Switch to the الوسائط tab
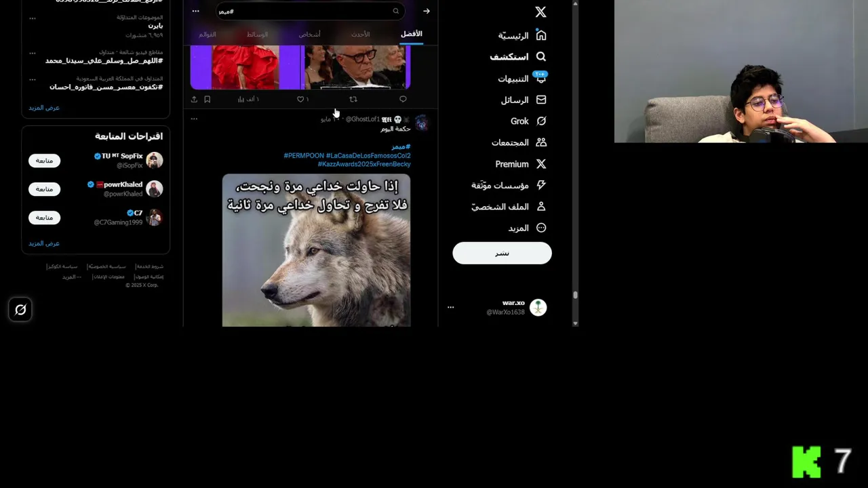The image size is (868, 488). [x=258, y=34]
